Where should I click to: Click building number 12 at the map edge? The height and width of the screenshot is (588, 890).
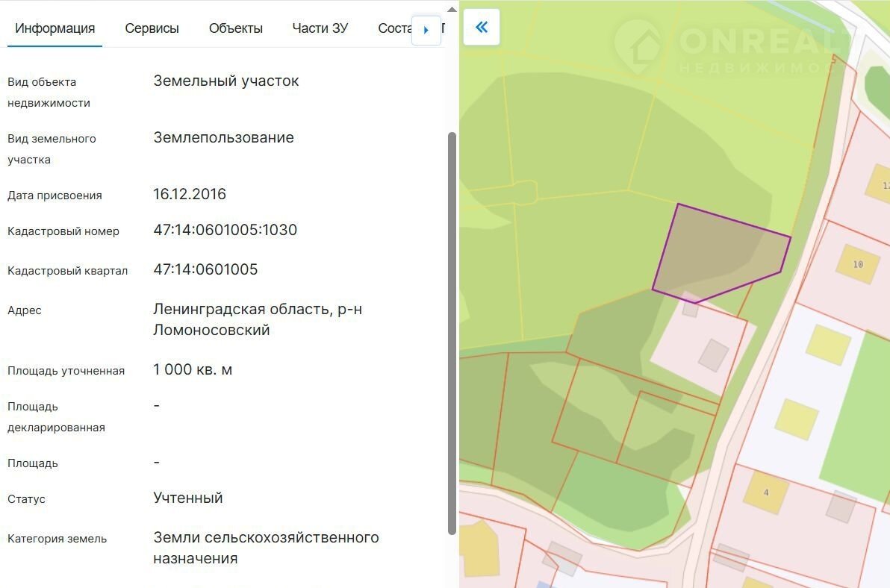(x=879, y=185)
